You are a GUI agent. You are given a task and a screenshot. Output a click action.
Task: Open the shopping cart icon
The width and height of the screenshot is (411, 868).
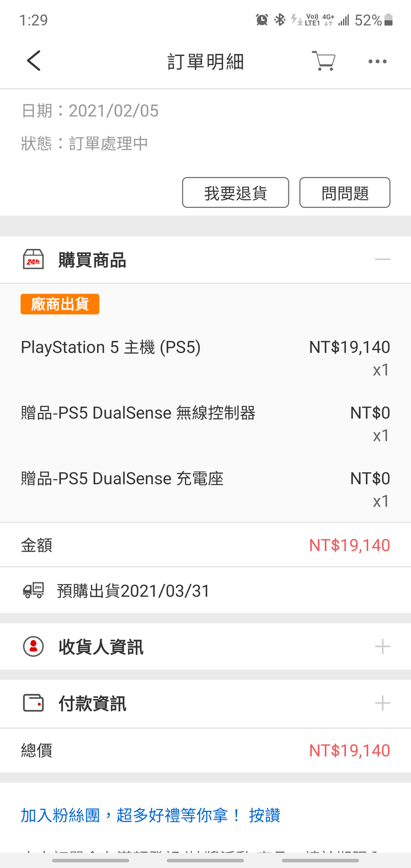click(324, 61)
